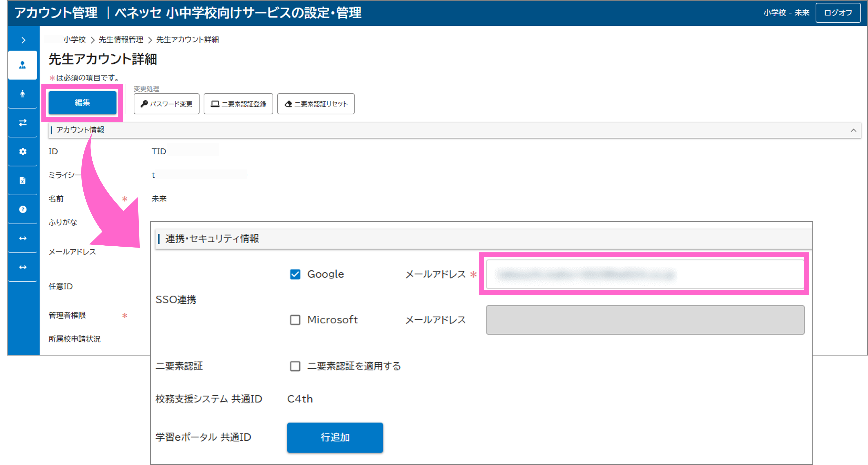Click the upper horizontal double-arrow sidebar icon

coord(23,238)
